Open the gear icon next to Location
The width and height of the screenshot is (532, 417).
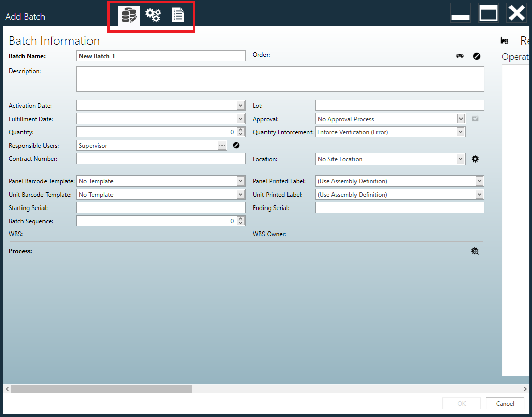click(x=475, y=159)
